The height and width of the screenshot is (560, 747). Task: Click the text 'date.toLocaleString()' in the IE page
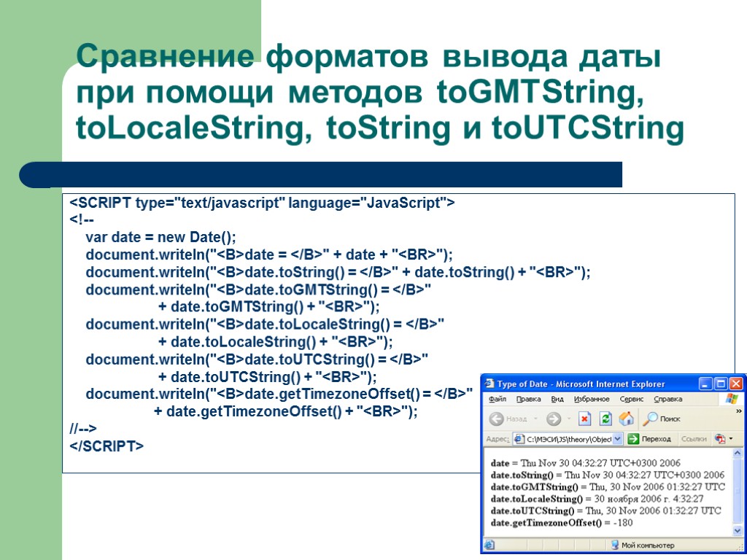(x=537, y=499)
